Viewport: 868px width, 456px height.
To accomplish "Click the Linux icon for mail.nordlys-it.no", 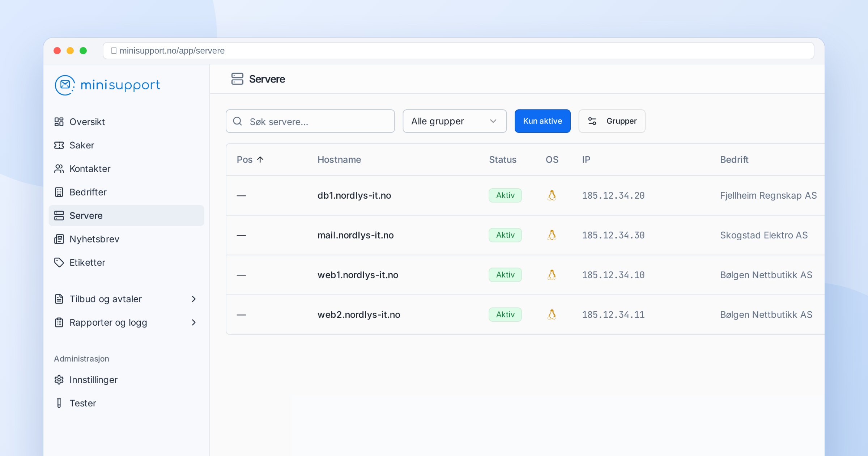I will (552, 235).
